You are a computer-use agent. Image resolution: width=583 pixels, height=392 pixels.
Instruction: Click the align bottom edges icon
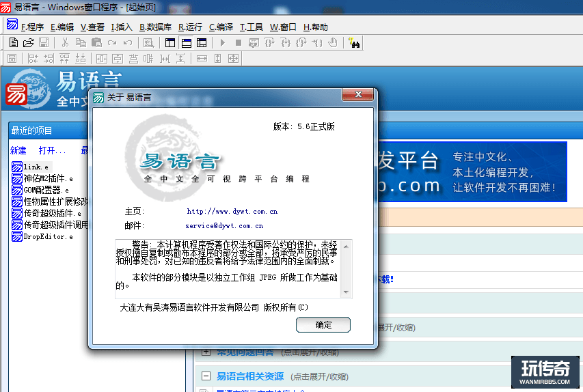point(81,58)
